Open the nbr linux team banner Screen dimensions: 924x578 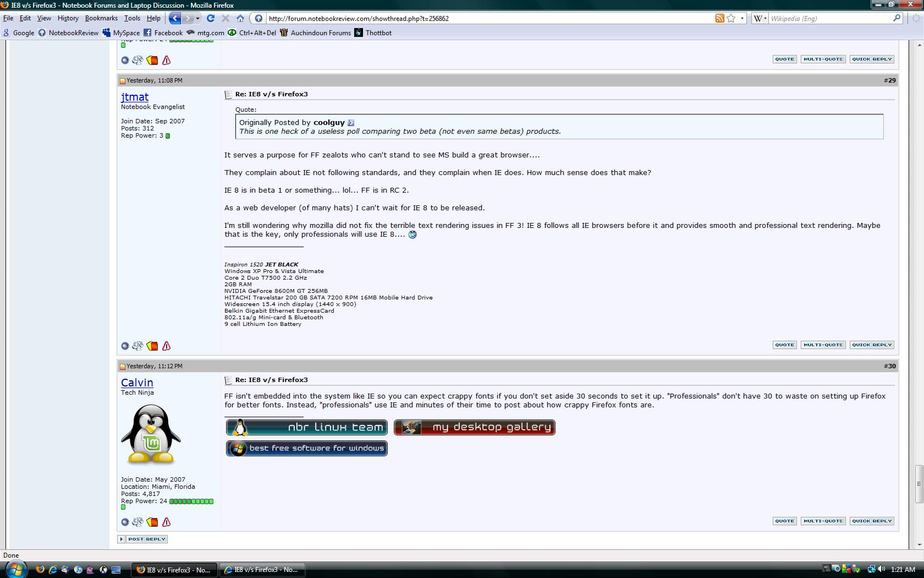306,427
